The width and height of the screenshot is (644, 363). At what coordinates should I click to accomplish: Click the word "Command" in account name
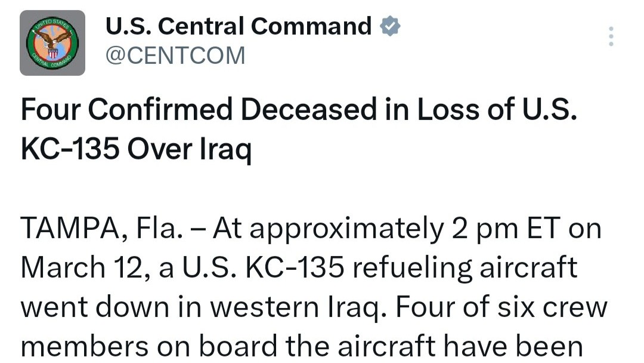311,26
